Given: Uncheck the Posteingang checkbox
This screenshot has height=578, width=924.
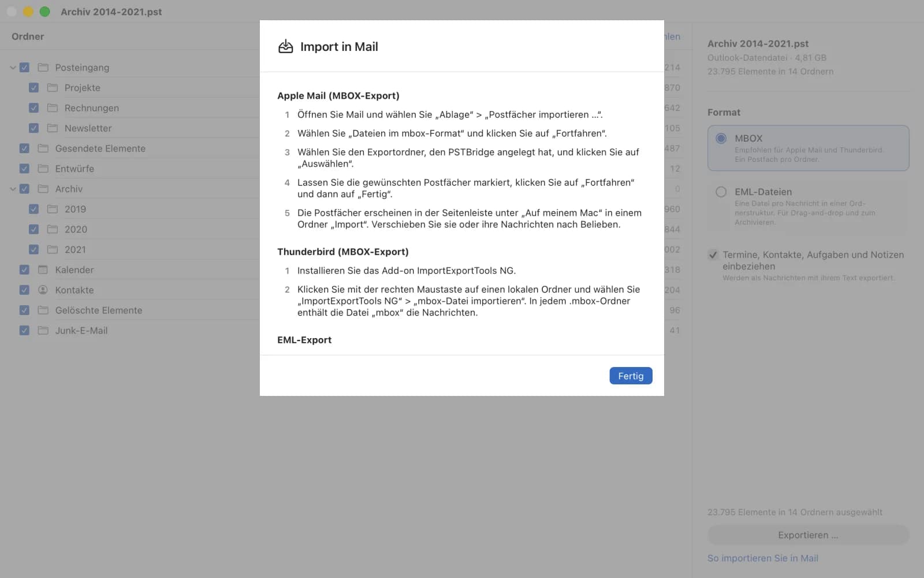Looking at the screenshot, I should click(x=24, y=68).
